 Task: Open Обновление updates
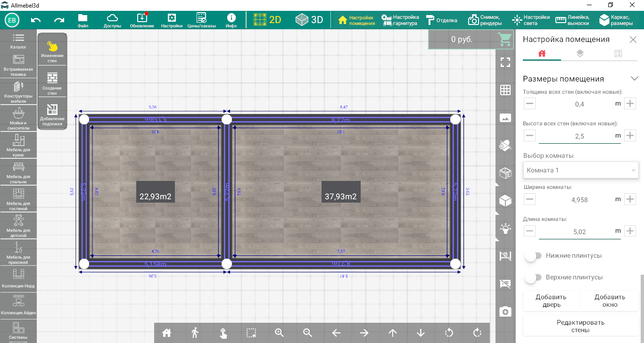pyautogui.click(x=142, y=21)
